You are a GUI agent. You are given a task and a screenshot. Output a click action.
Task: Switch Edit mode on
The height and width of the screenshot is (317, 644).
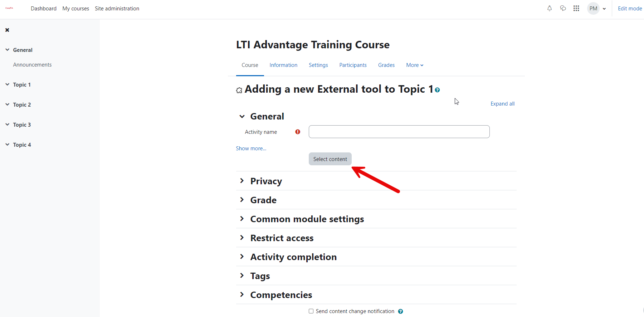pos(630,8)
